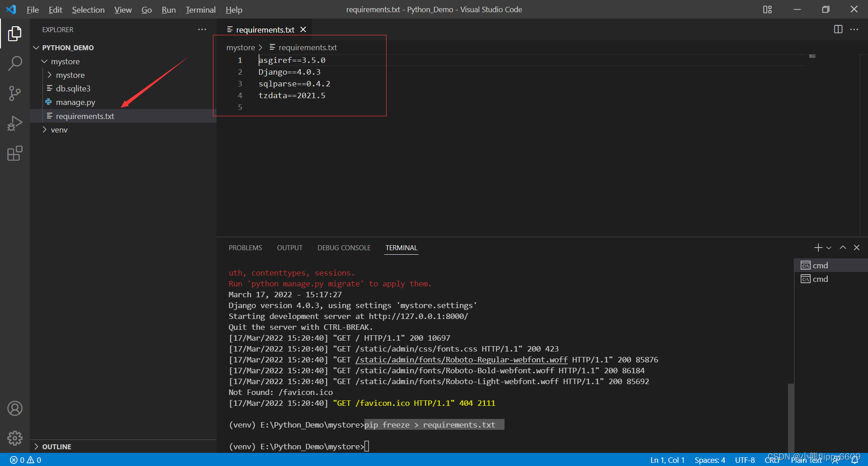
Task: Open the Edit menu
Action: tap(56, 10)
